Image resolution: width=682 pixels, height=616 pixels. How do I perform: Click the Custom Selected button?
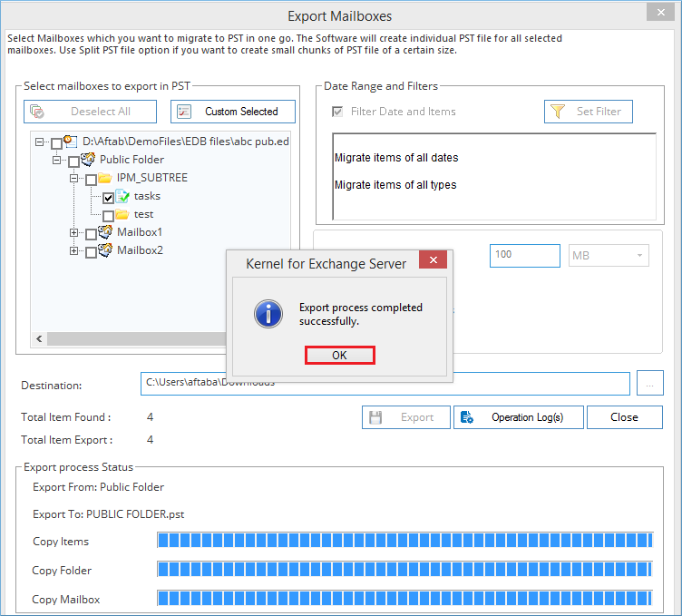click(233, 112)
